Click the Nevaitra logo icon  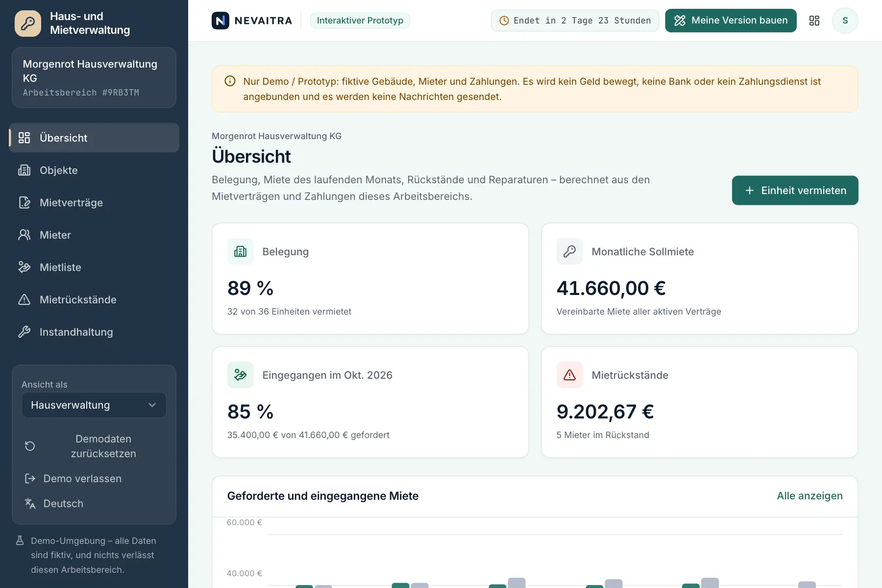click(220, 21)
